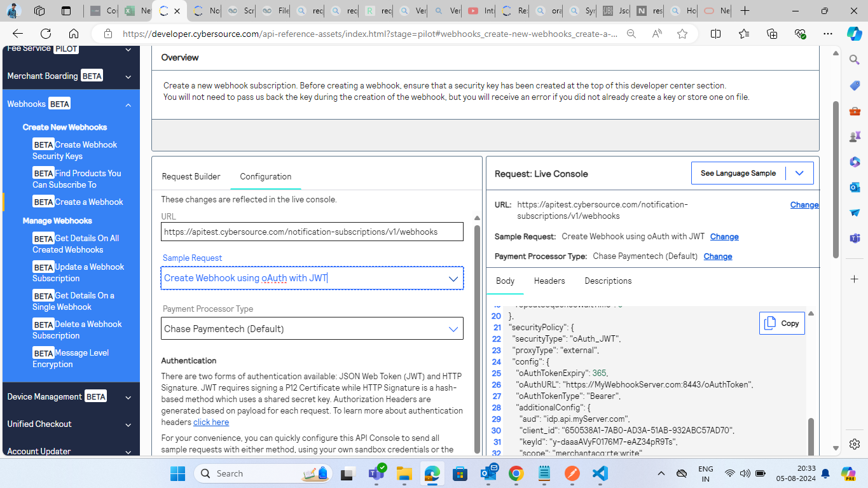
Task: Collapse the Webhooks sidebar section
Action: [128, 104]
